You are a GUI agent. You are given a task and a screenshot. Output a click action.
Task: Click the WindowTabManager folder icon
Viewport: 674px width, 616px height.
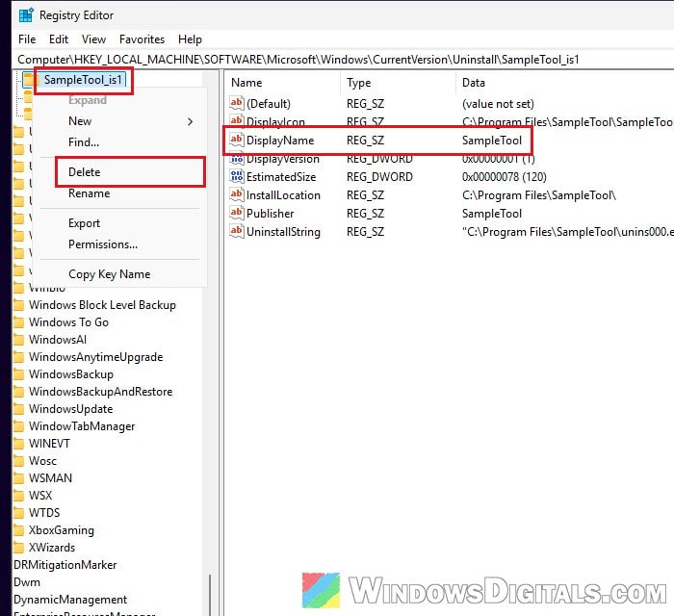(x=19, y=426)
